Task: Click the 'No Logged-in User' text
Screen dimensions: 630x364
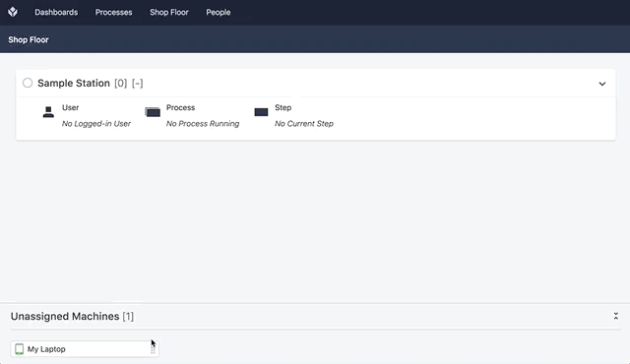Action: [x=96, y=124]
